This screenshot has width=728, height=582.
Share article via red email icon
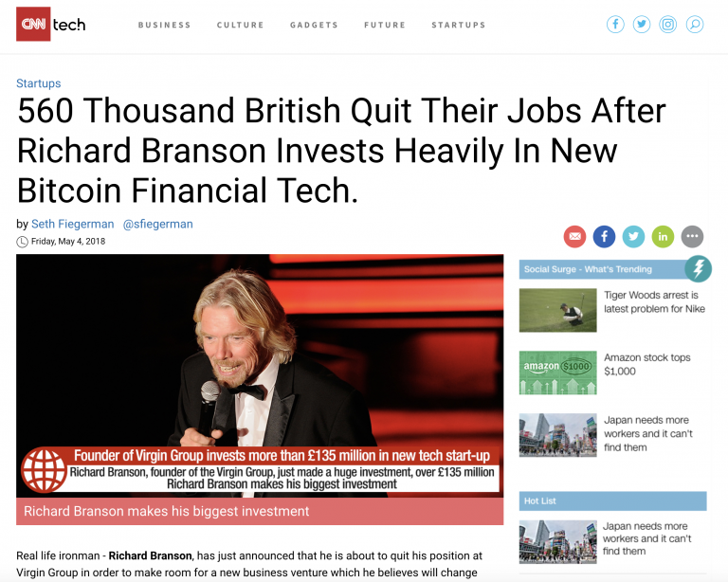(x=574, y=236)
